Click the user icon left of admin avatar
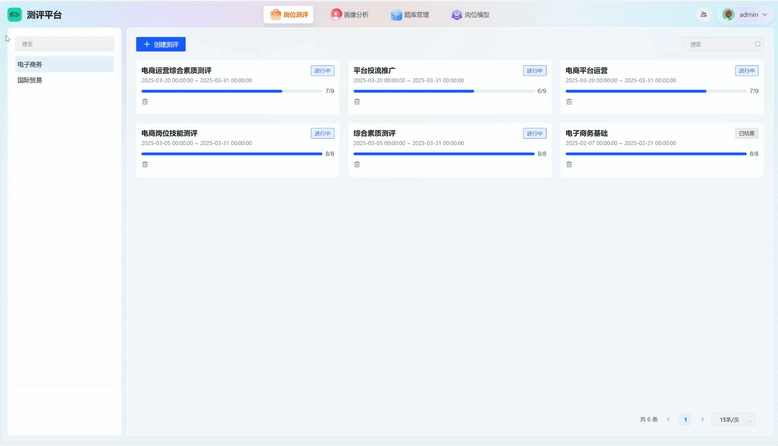This screenshot has width=778, height=446. pyautogui.click(x=704, y=15)
